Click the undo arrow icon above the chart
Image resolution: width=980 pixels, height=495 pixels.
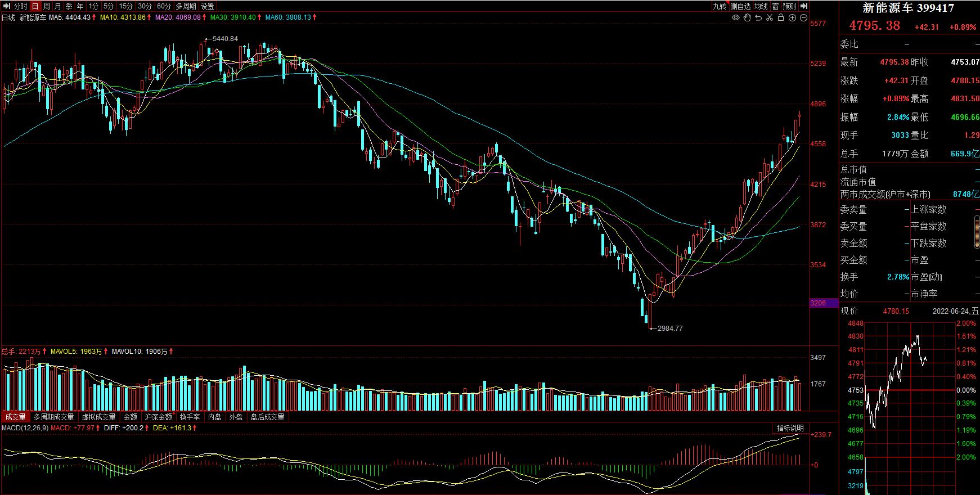point(758,17)
